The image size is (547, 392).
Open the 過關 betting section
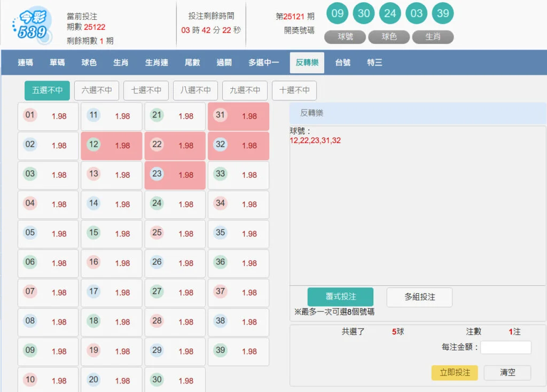(224, 62)
